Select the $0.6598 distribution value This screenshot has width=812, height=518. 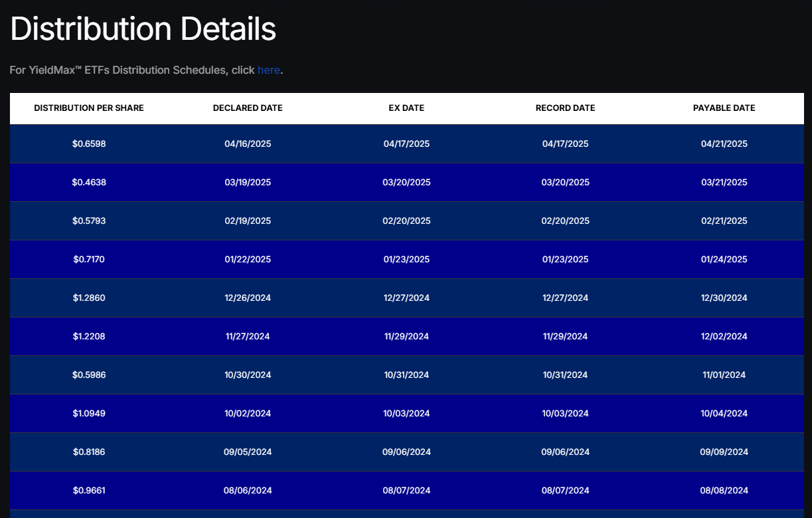point(89,143)
